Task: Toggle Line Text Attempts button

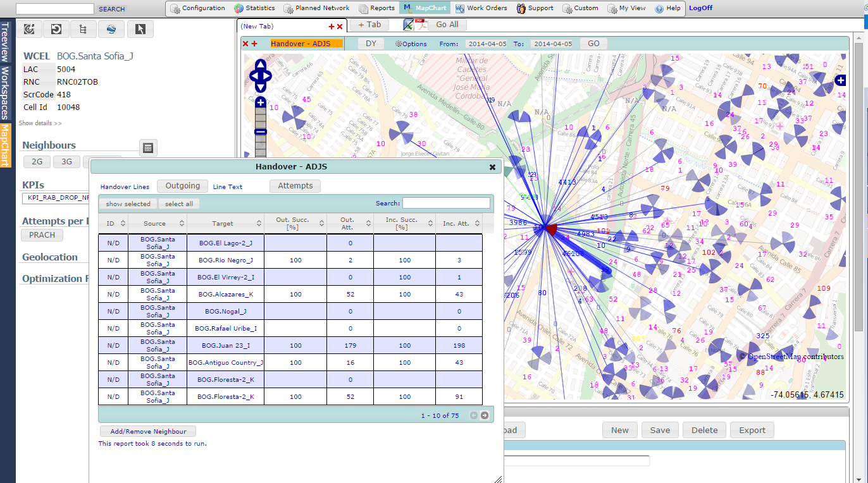Action: [x=295, y=186]
